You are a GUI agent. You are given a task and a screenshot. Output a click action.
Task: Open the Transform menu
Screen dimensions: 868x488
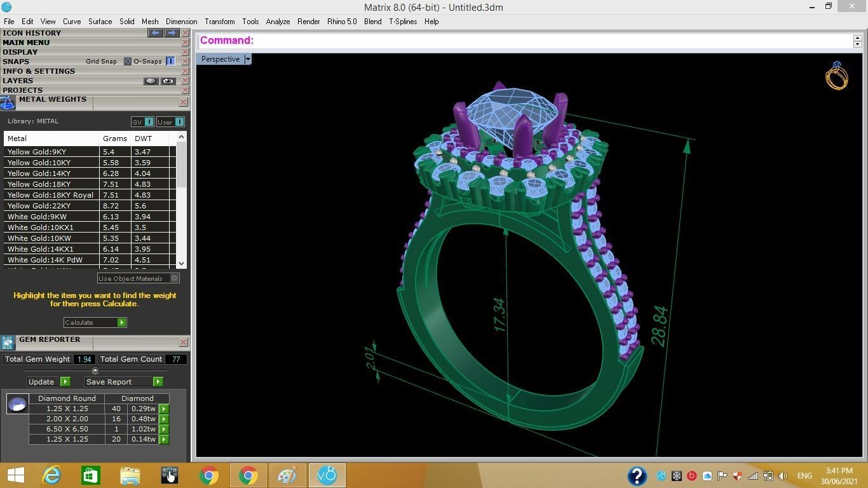click(220, 22)
